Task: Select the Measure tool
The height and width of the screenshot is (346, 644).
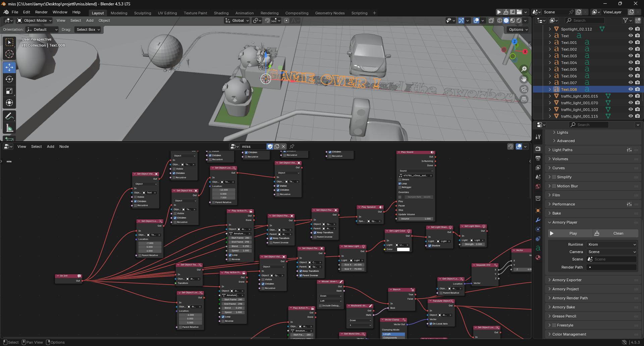Action: (x=9, y=128)
